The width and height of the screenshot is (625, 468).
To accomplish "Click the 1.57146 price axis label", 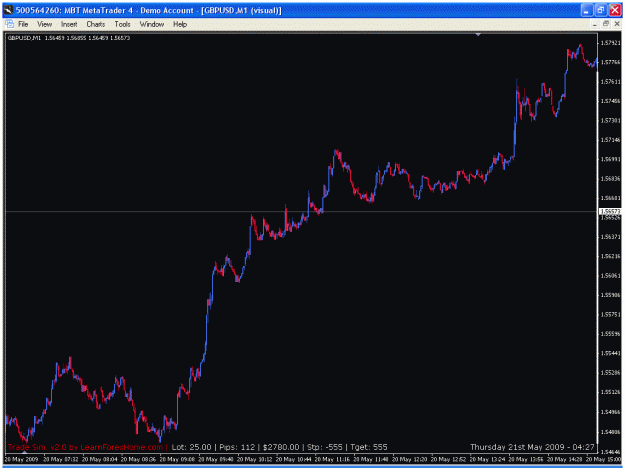I will click(x=611, y=140).
